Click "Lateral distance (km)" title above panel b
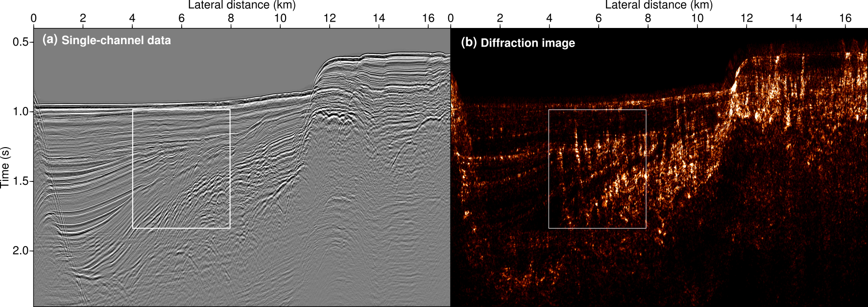868x307 pixels. pos(659,5)
